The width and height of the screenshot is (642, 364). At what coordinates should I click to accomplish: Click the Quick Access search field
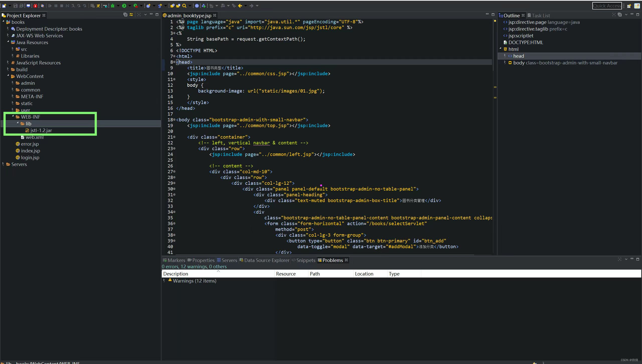pyautogui.click(x=607, y=6)
